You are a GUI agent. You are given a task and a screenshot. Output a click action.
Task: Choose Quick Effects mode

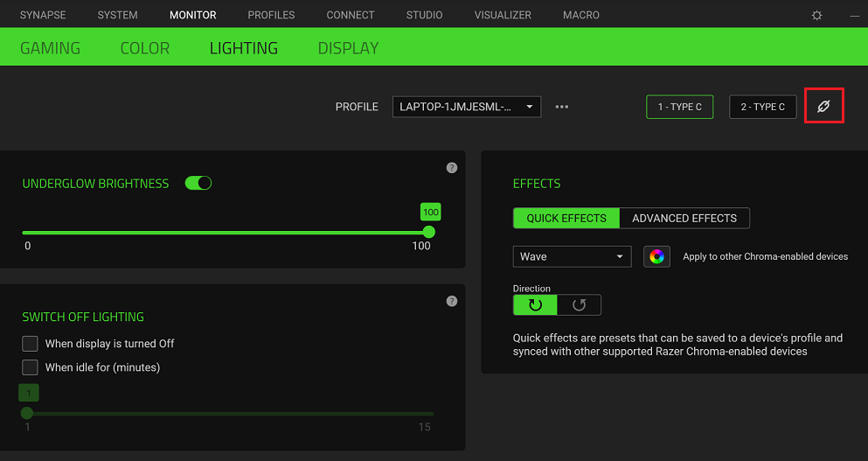tap(566, 219)
